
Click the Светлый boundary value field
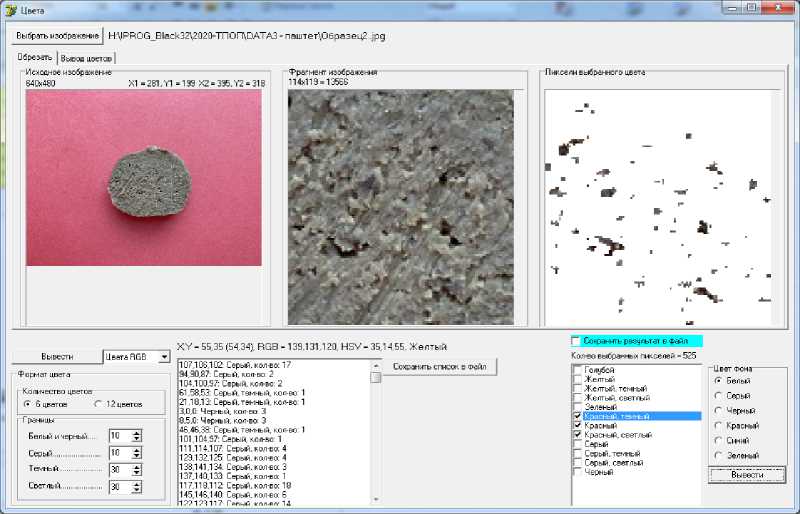tap(119, 486)
